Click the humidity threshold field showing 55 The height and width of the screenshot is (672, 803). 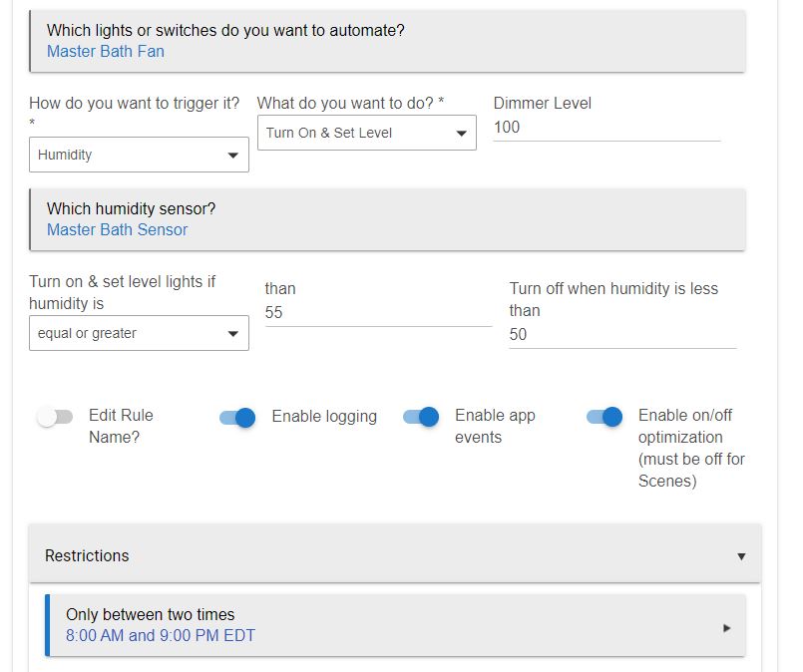point(378,313)
